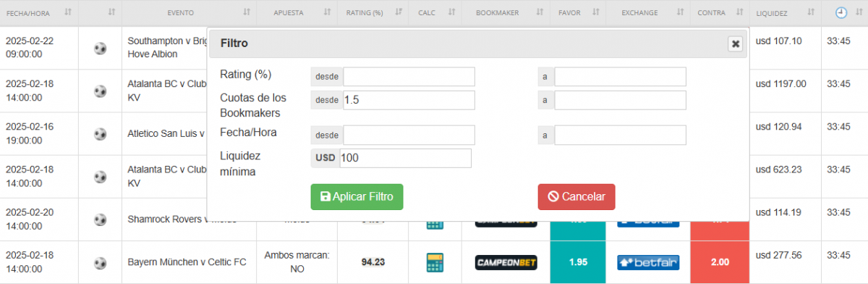Click the soccer ball icon for Shamrock Rovers
868x284 pixels.
point(100,219)
